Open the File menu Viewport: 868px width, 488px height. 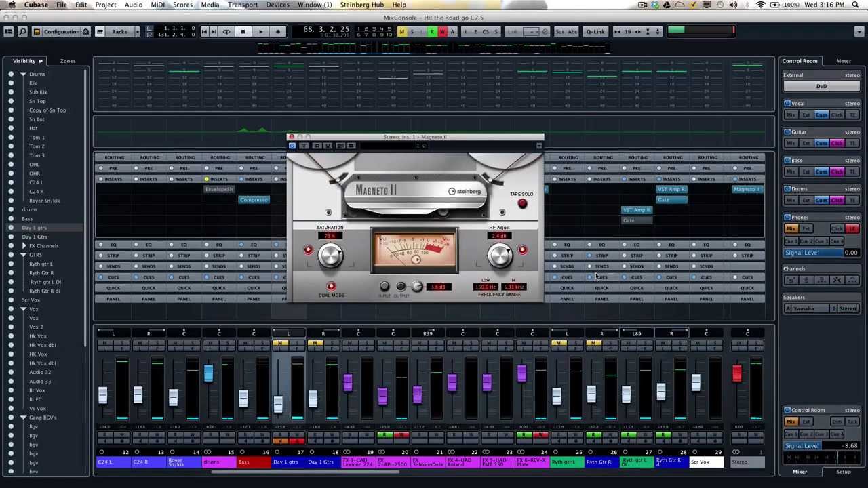[61, 5]
